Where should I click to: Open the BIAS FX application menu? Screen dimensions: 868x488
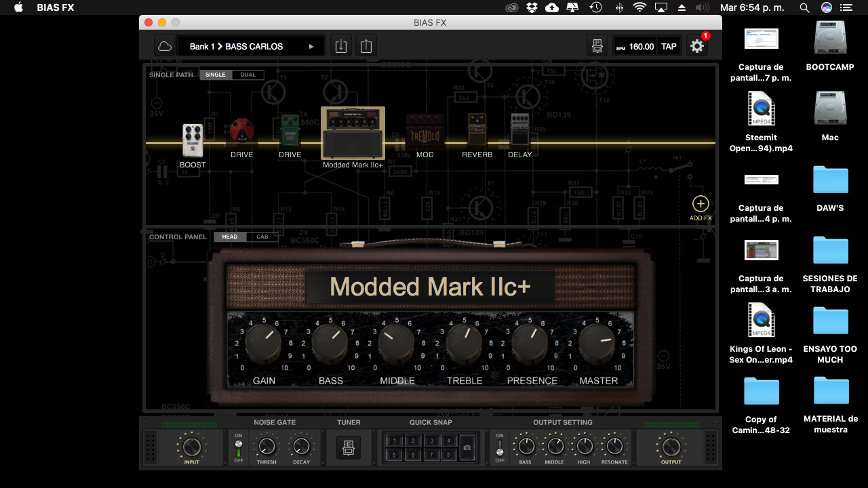pos(56,7)
